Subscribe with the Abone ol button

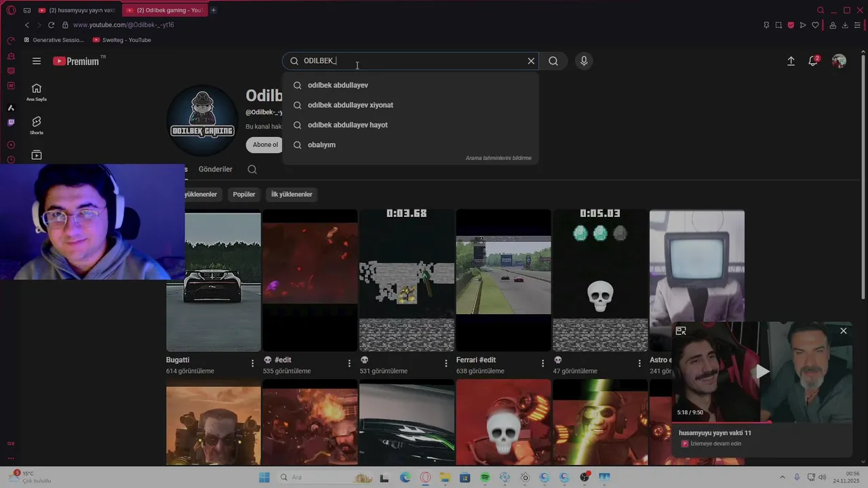tap(265, 144)
